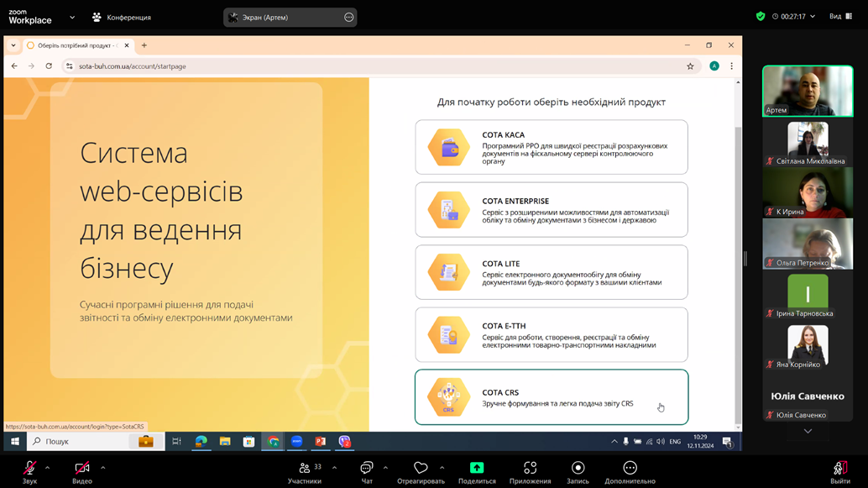The width and height of the screenshot is (868, 488).
Task: Start recording with Запись
Action: (578, 472)
